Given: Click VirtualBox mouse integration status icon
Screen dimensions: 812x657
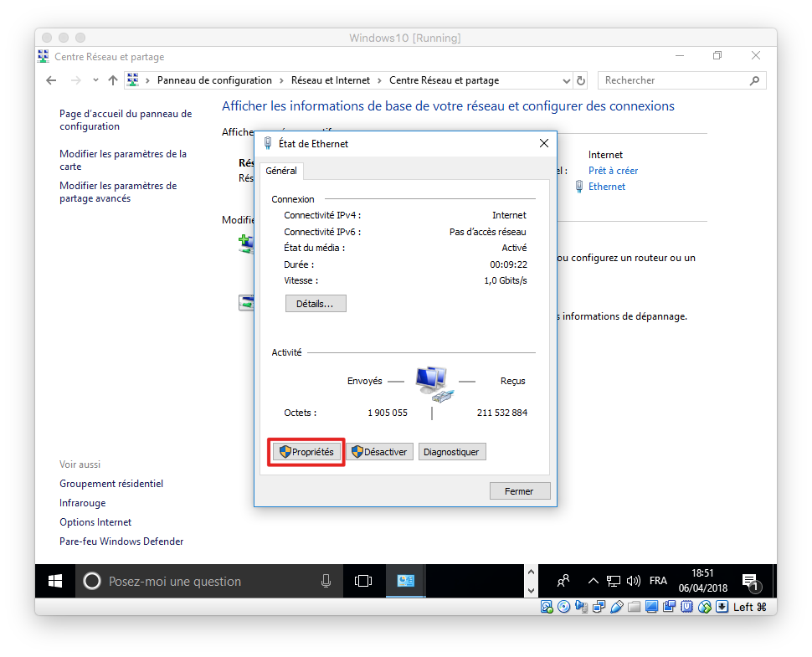Looking at the screenshot, I should (704, 607).
